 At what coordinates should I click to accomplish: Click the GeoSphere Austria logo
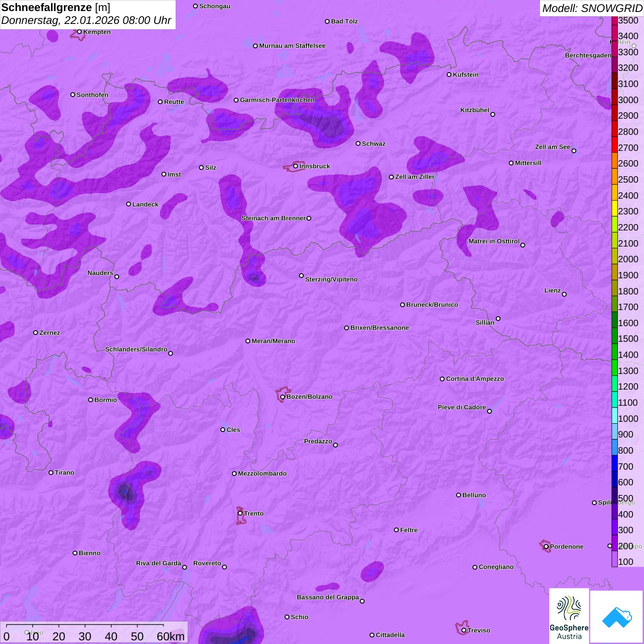click(x=569, y=616)
